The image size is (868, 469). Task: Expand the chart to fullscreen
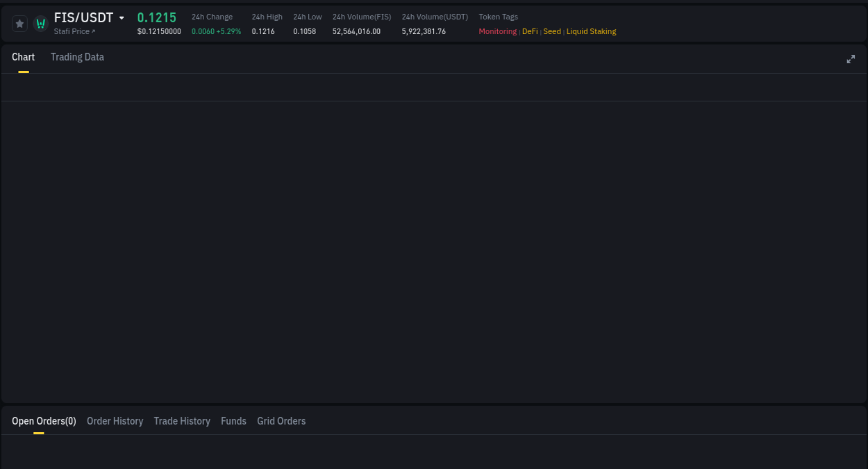[x=851, y=59]
